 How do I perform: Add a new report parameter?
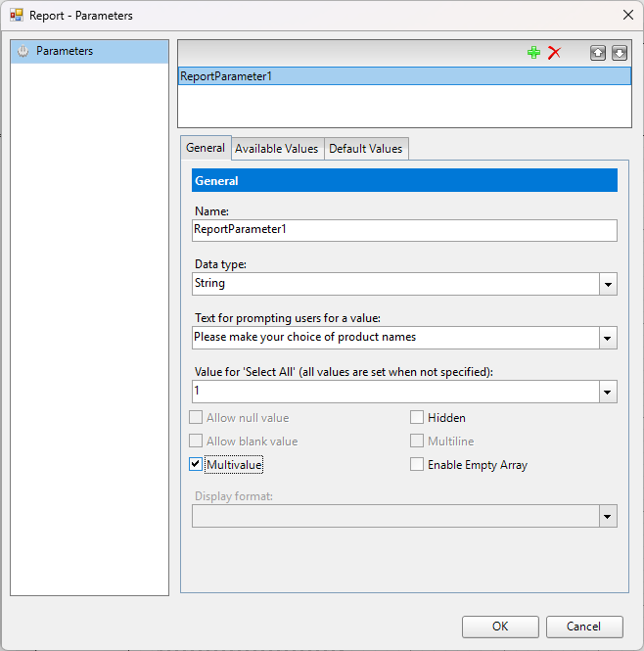[533, 53]
